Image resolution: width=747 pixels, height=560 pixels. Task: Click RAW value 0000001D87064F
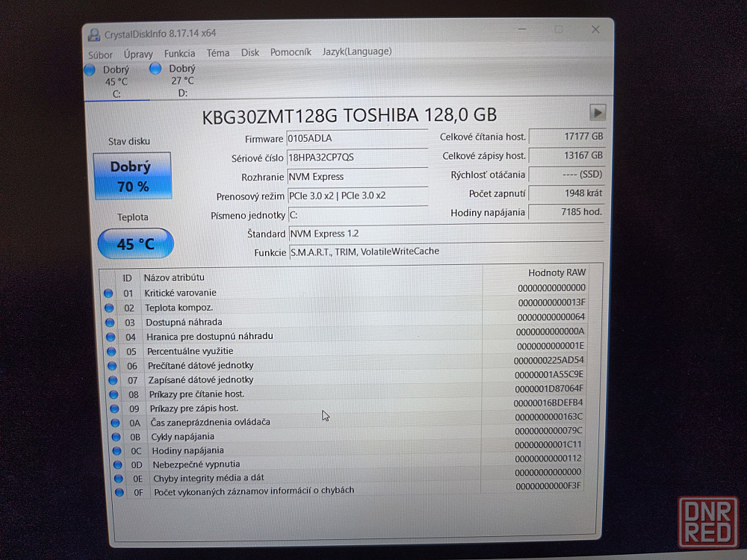click(x=549, y=388)
